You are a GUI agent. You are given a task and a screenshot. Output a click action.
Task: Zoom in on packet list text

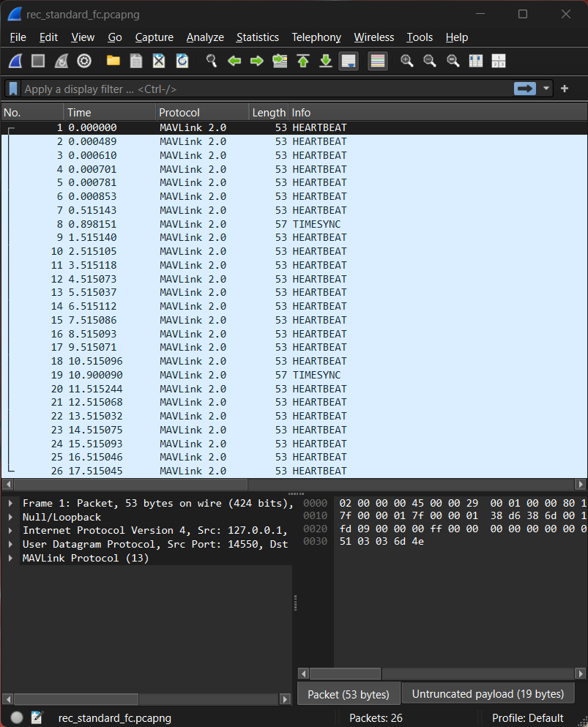click(406, 61)
